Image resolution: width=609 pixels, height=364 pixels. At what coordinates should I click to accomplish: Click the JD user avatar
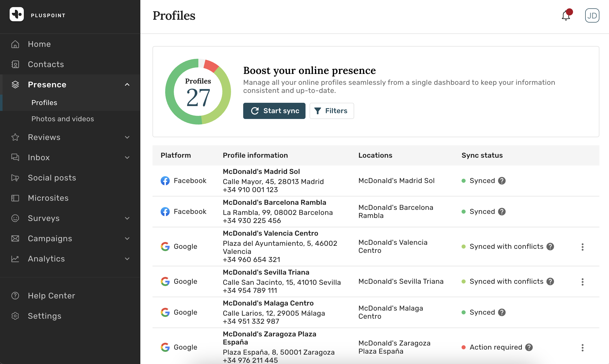click(592, 16)
